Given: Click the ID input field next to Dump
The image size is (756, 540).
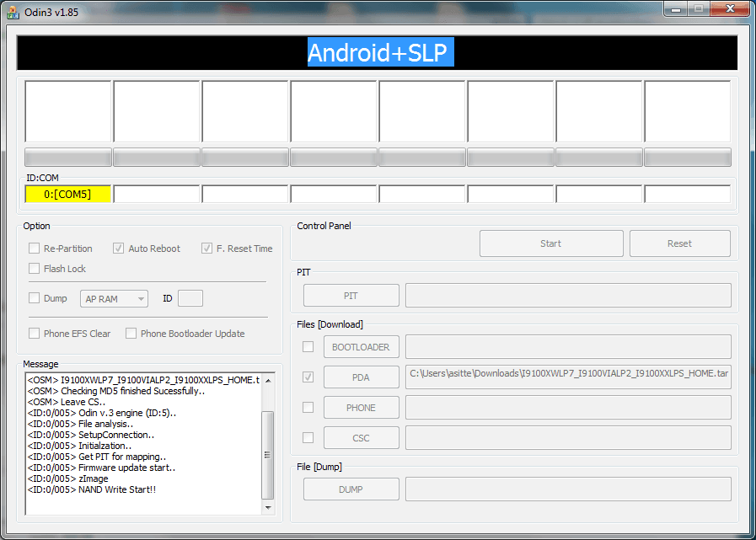Looking at the screenshot, I should [190, 298].
